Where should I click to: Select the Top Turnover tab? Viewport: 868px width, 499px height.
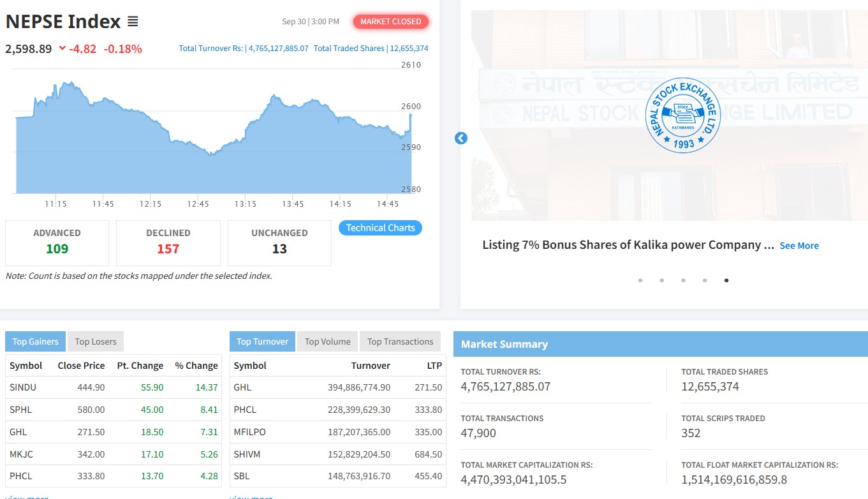pos(262,341)
